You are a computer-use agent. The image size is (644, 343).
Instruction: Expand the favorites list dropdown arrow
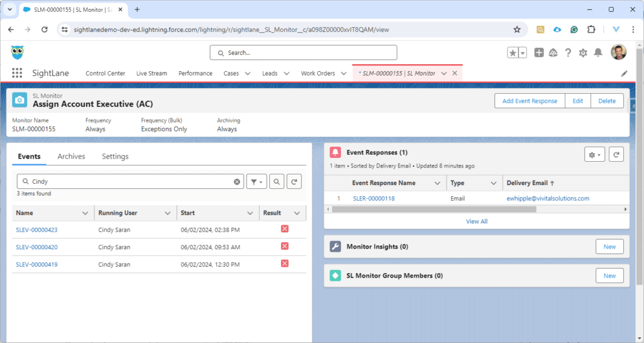[523, 53]
